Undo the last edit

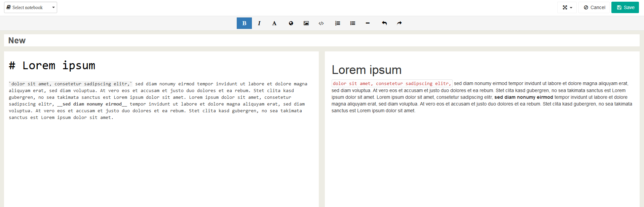[x=384, y=23]
